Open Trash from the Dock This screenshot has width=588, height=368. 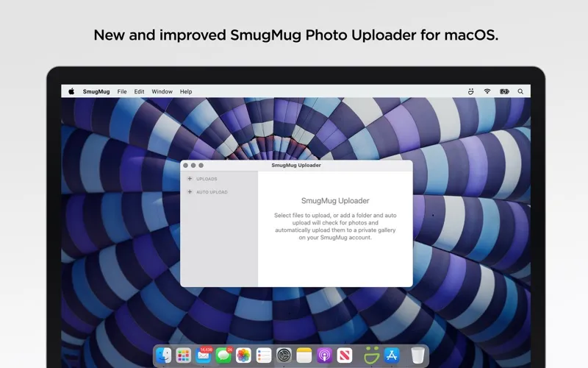417,355
